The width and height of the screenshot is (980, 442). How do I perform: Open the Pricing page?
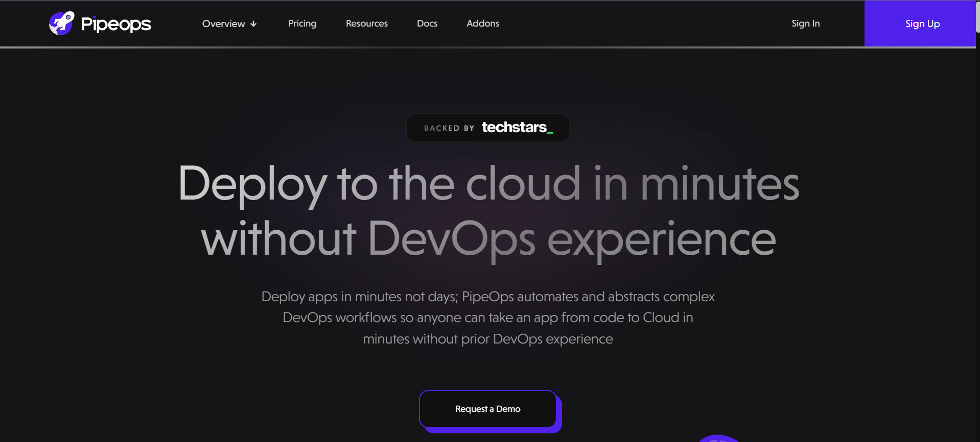[x=302, y=23]
